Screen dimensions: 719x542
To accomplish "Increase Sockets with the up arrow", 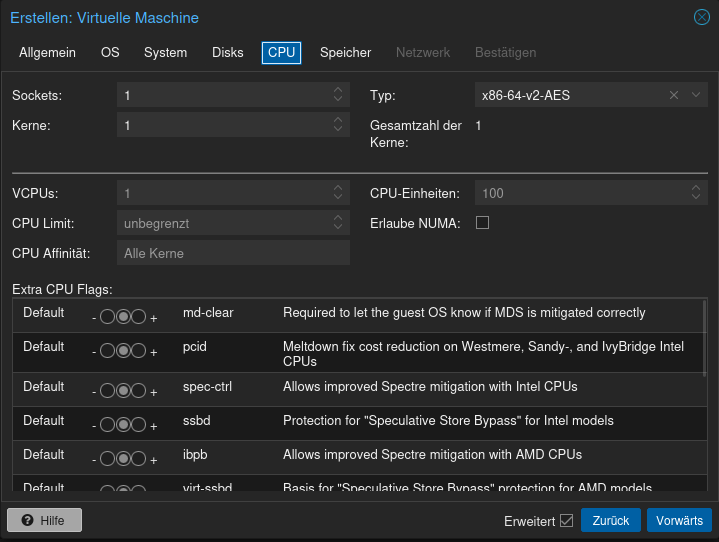I will [x=339, y=90].
